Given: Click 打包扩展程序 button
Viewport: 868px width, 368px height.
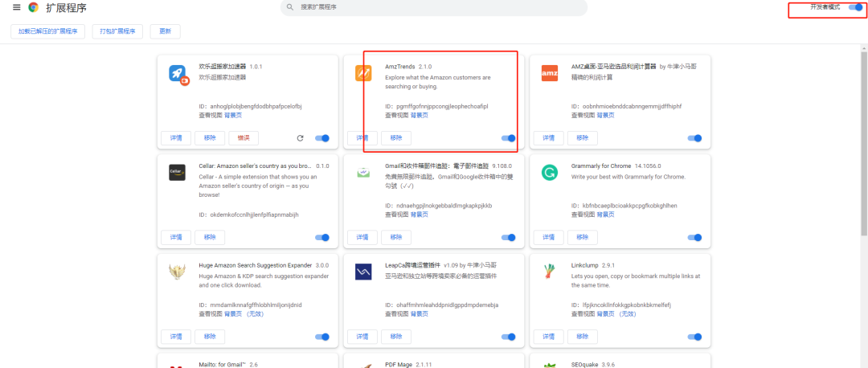Looking at the screenshot, I should coord(117,31).
